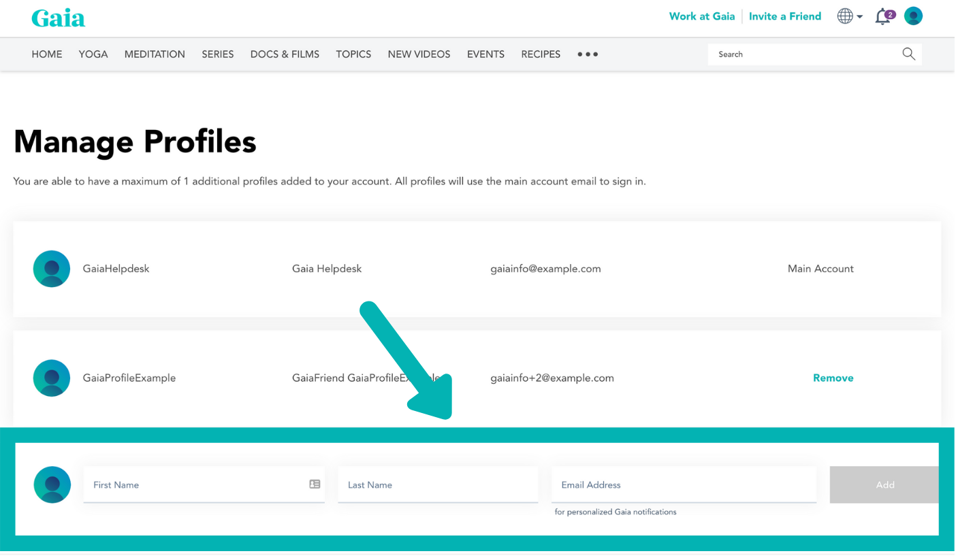Click the Main Account label
The height and width of the screenshot is (560, 958).
pyautogui.click(x=820, y=269)
